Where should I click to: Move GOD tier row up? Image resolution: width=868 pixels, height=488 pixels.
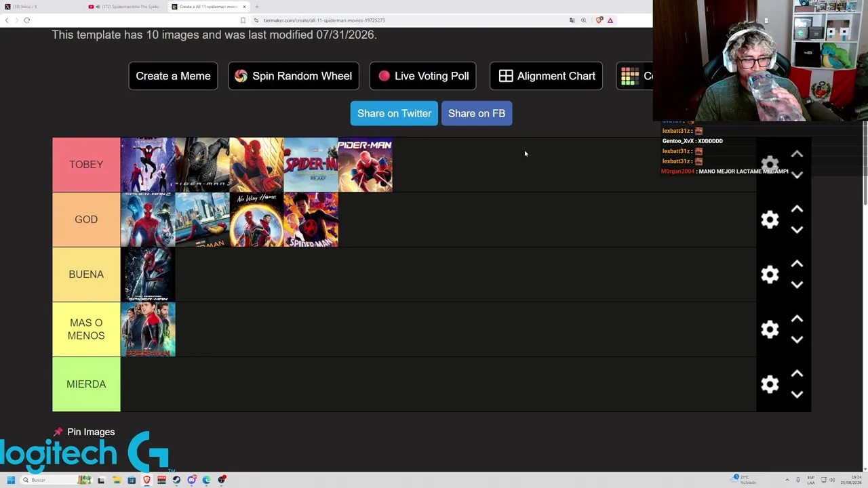click(797, 209)
